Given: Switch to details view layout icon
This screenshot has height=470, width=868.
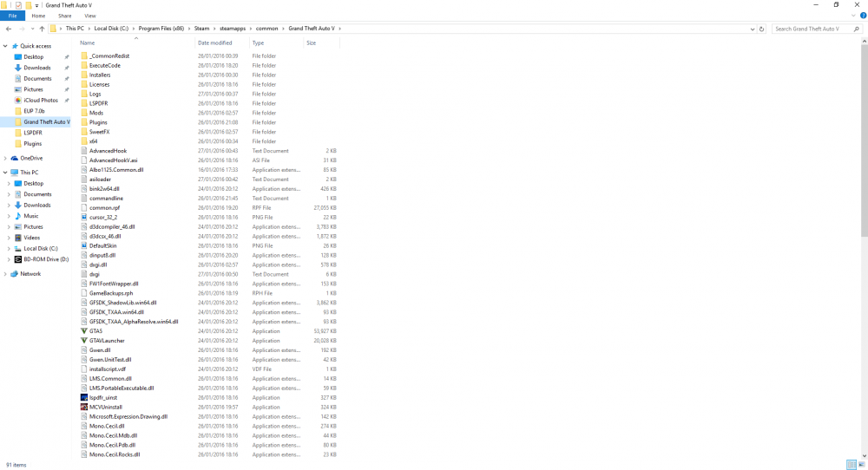Looking at the screenshot, I should [852, 465].
